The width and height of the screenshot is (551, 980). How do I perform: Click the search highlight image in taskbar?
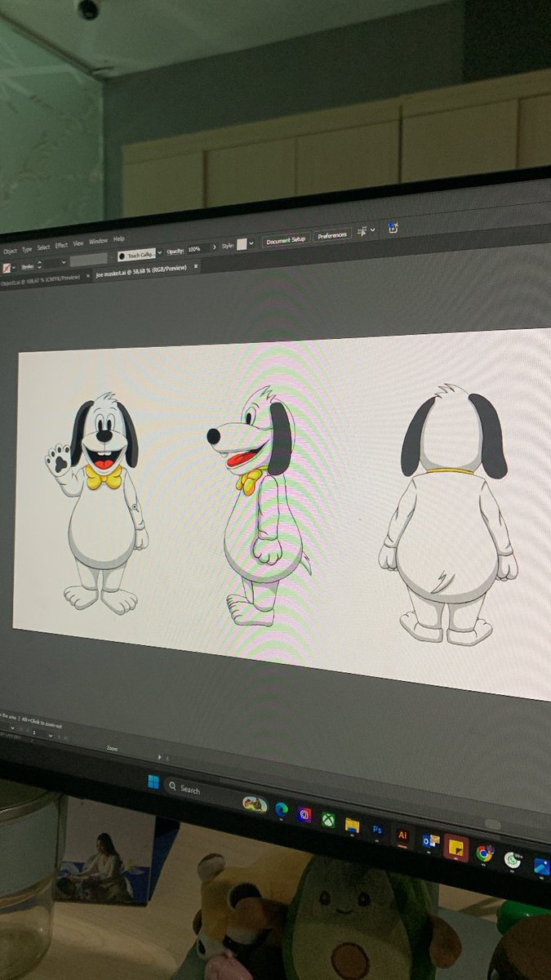(x=256, y=804)
